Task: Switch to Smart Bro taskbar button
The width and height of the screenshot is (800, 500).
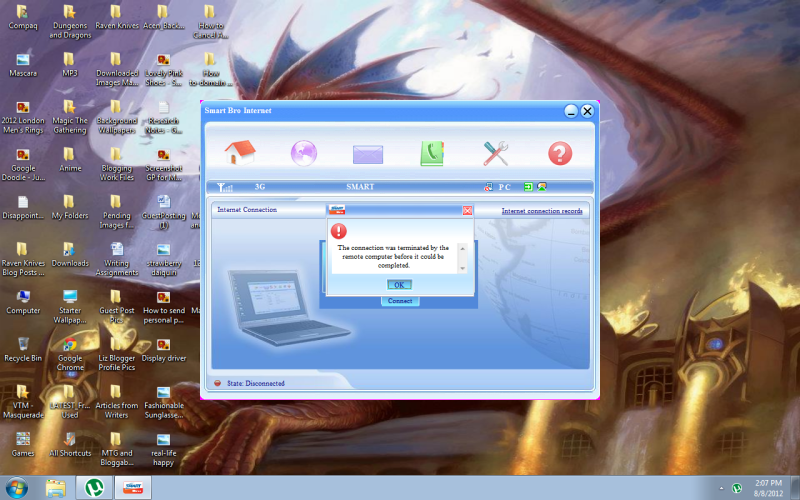Action: coord(133,488)
